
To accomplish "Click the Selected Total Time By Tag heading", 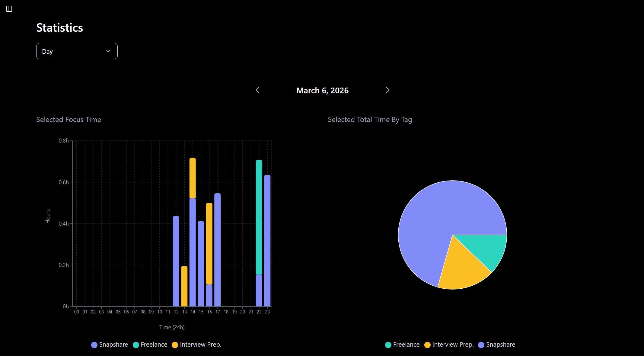I will 370,120.
